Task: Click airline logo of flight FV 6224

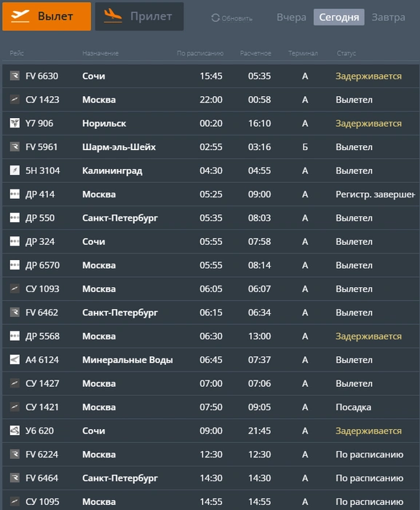Action: (15, 454)
